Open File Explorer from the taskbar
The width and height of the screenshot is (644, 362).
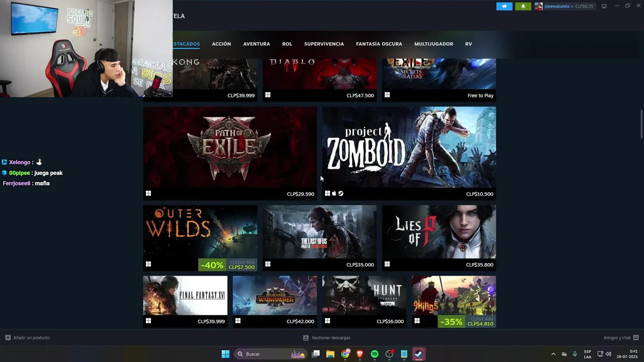pos(331,354)
